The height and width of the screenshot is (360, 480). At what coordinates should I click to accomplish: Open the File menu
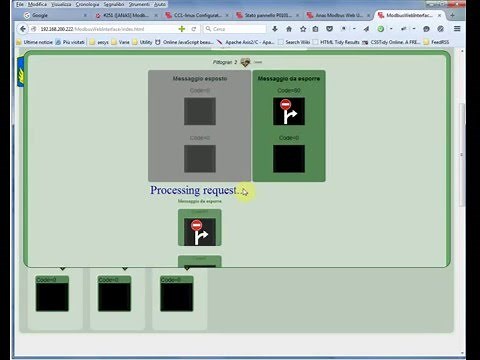20,4
